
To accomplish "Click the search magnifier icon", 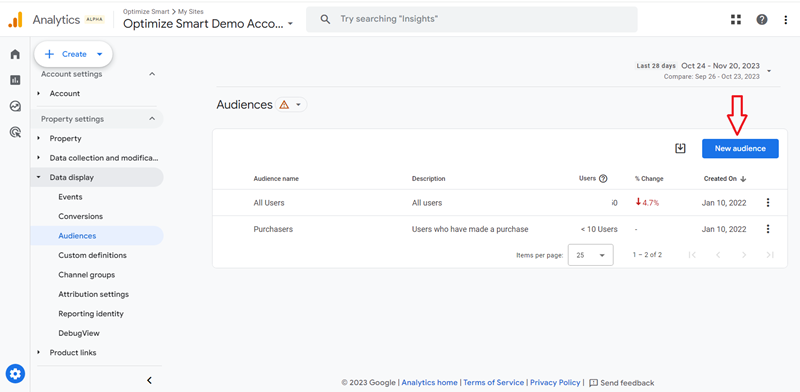I will pyautogui.click(x=325, y=19).
